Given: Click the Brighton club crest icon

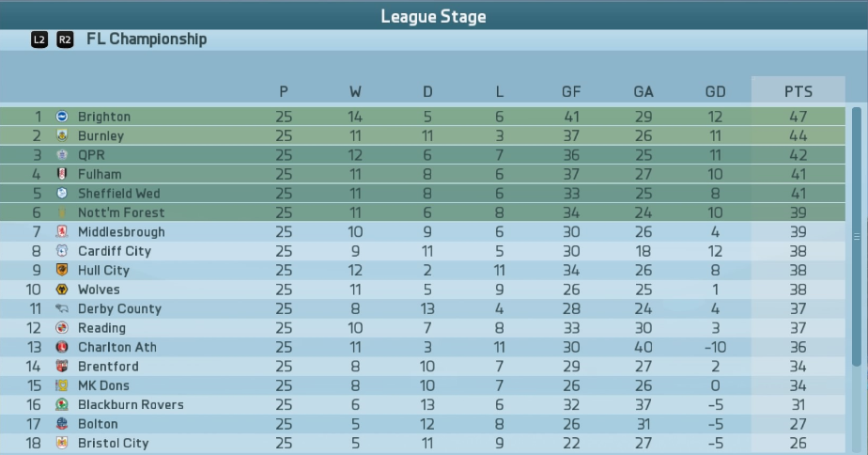Looking at the screenshot, I should pyautogui.click(x=62, y=117).
